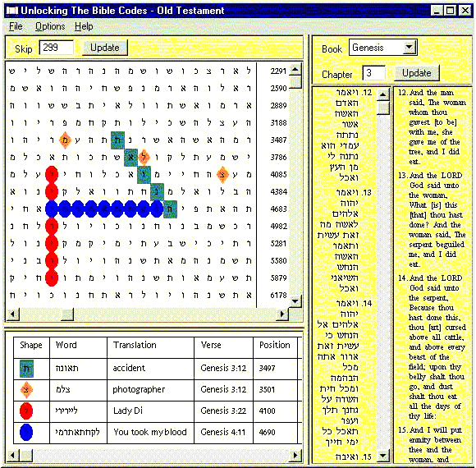476x468 pixels.
Task: Click the orange diamond in grid row 4085
Action: 222,175
